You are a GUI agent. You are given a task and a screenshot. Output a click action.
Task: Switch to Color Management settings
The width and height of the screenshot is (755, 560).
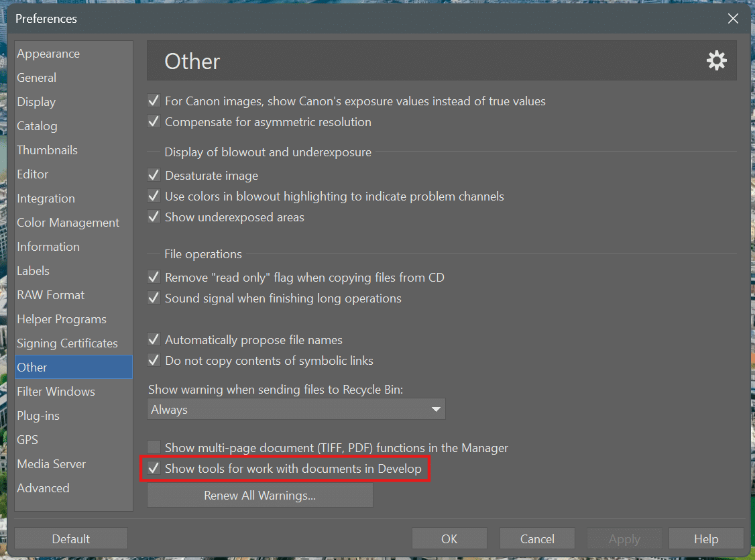click(x=68, y=223)
